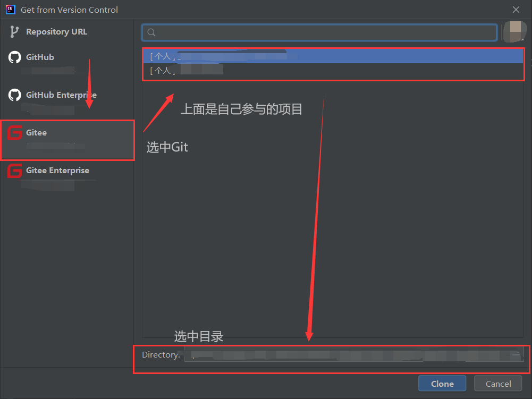Click the Directory path input field
Screen dimensions: 532x399
tap(353, 355)
